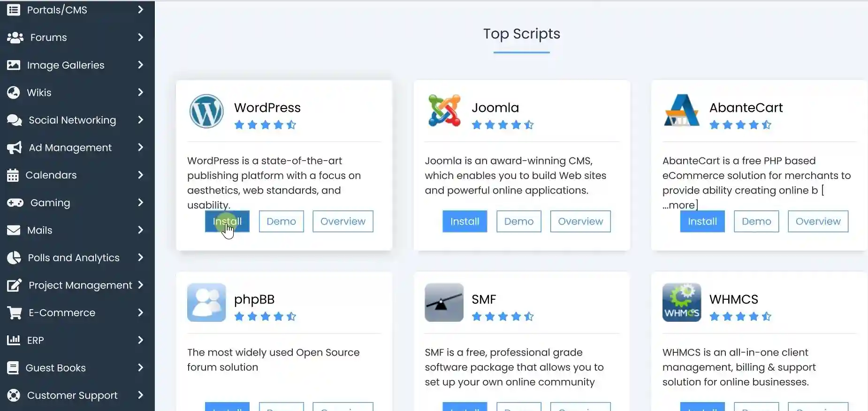
Task: Click the Customer Support lifebuoy icon
Action: coord(14,395)
